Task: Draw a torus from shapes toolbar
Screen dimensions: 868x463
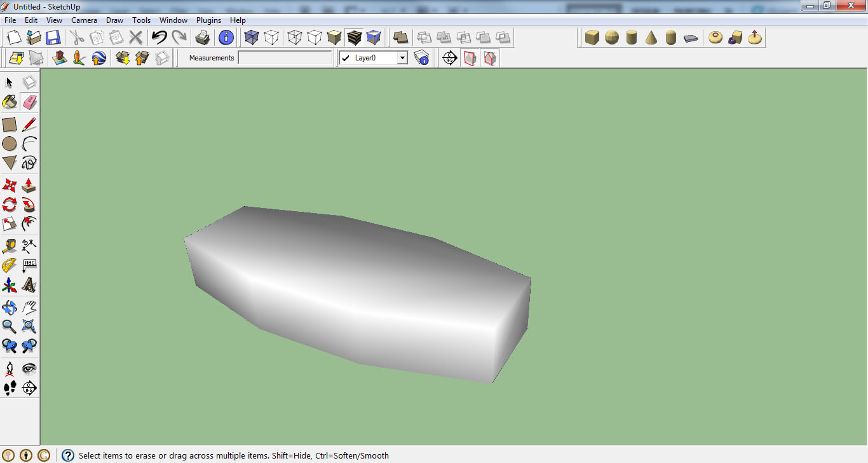Action: coord(715,38)
